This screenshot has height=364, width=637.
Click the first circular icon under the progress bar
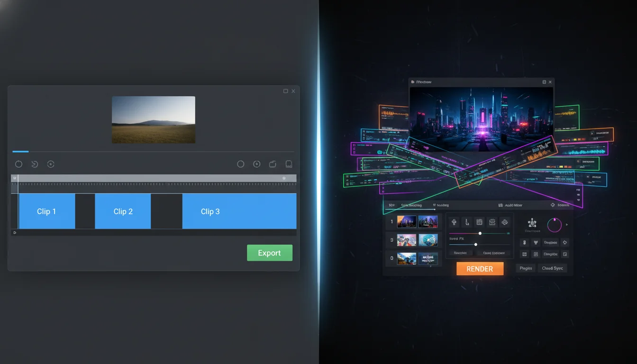18,164
